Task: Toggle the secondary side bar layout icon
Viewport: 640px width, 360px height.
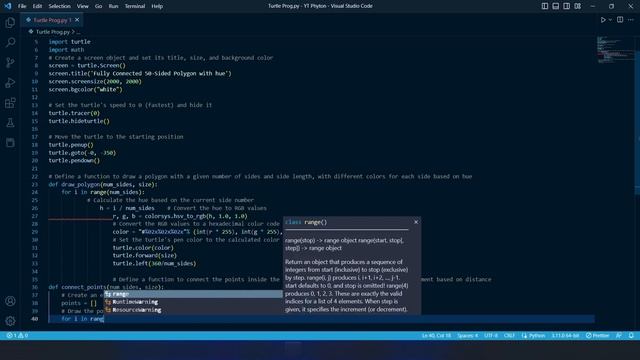Action: click(x=567, y=6)
